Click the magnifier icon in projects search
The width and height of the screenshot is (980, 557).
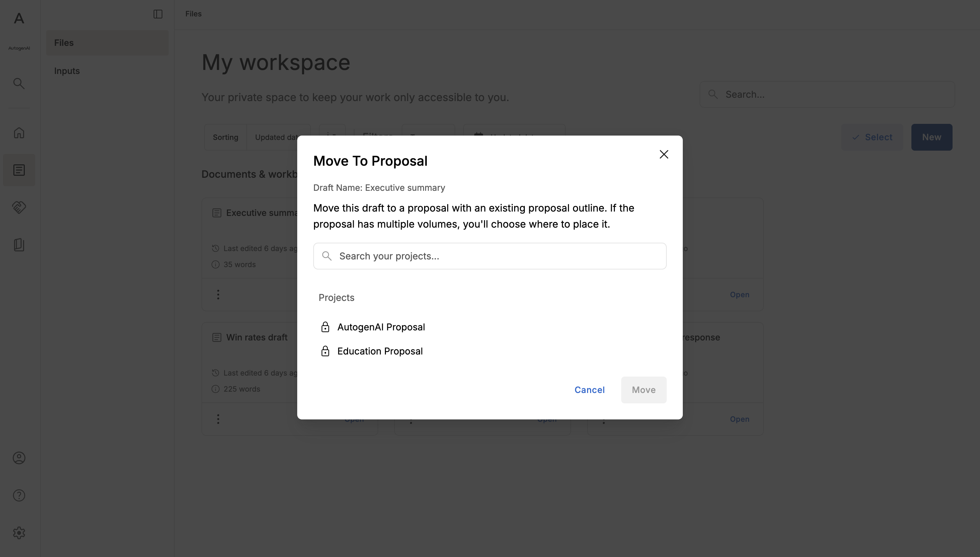(326, 256)
